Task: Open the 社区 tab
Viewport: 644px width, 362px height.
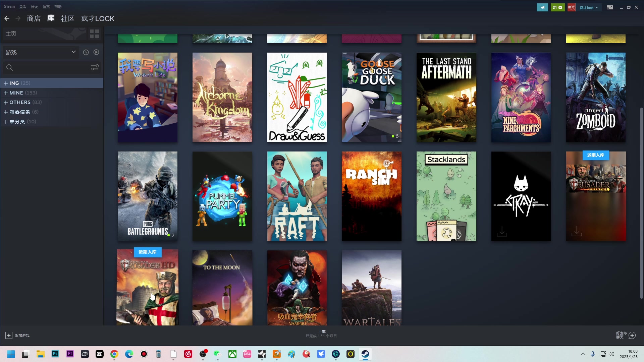Action: pos(67,18)
